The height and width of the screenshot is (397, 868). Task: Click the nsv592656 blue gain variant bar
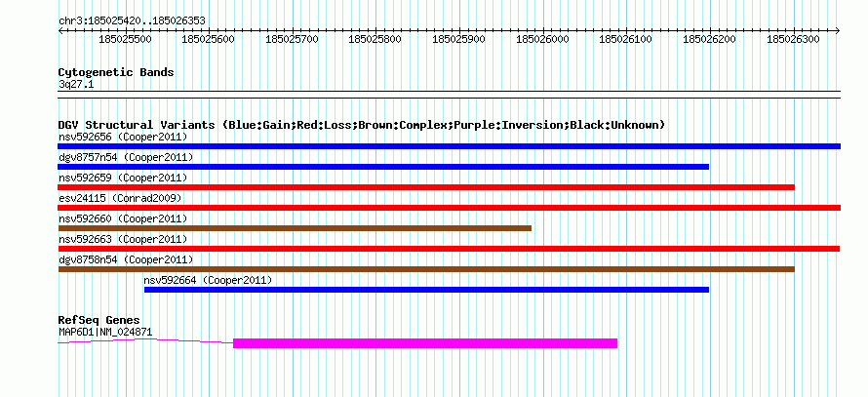[x=449, y=146]
